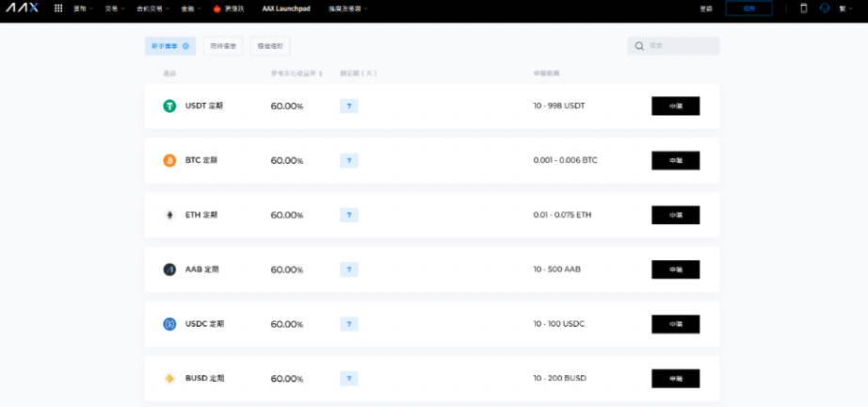Toggle the second filter chip

(x=223, y=46)
